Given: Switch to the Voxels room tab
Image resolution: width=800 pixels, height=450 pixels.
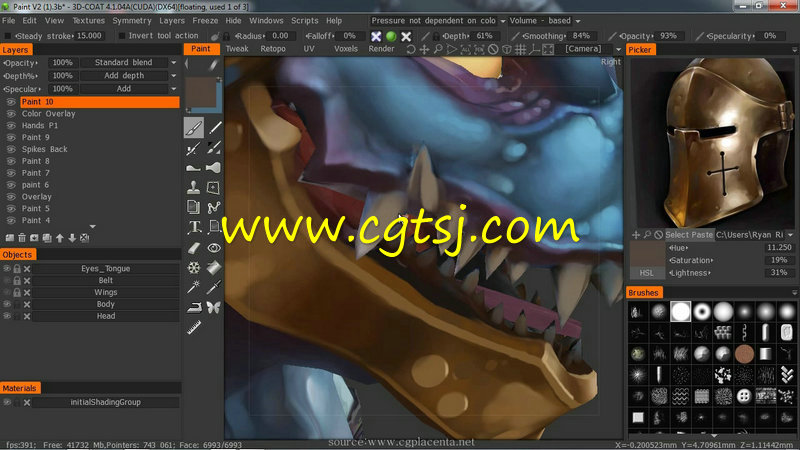Looking at the screenshot, I should pos(345,49).
